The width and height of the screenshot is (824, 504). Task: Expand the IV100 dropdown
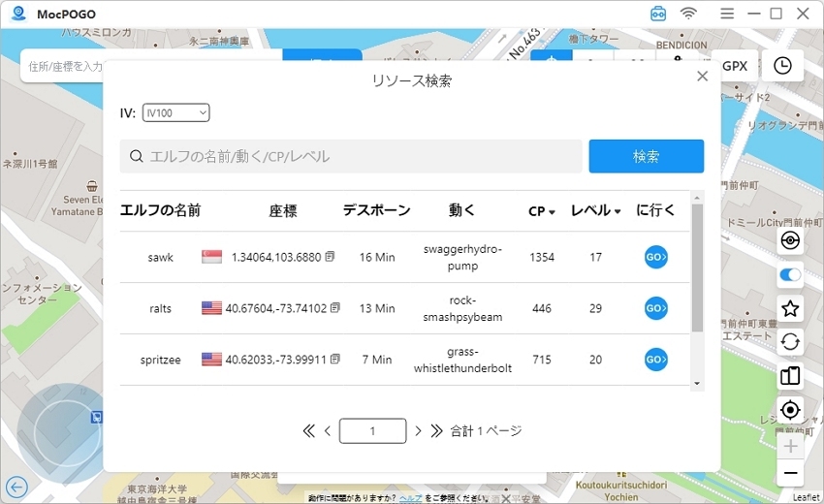point(175,113)
